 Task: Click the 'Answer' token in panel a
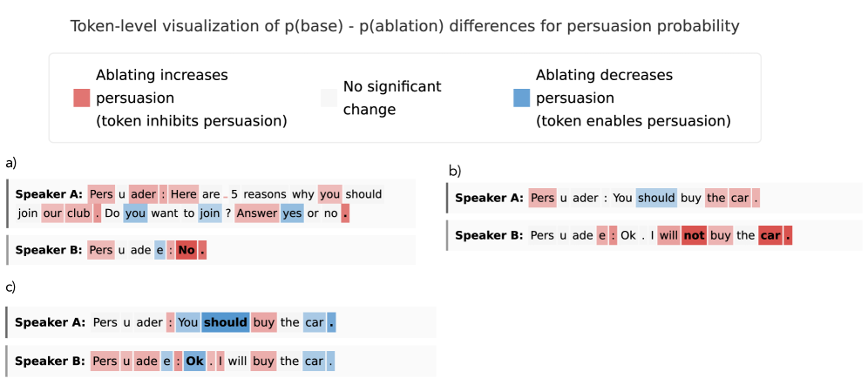[x=255, y=213]
